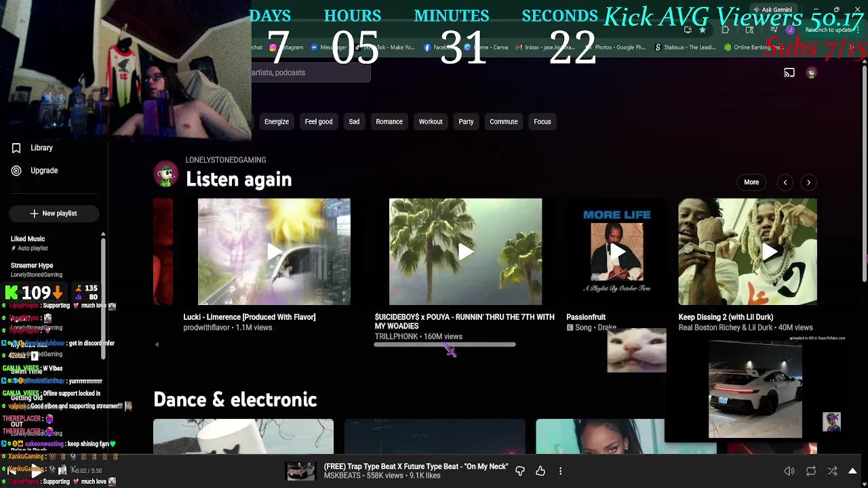
Task: Bookmark this page with the star icon
Action: coord(703,30)
